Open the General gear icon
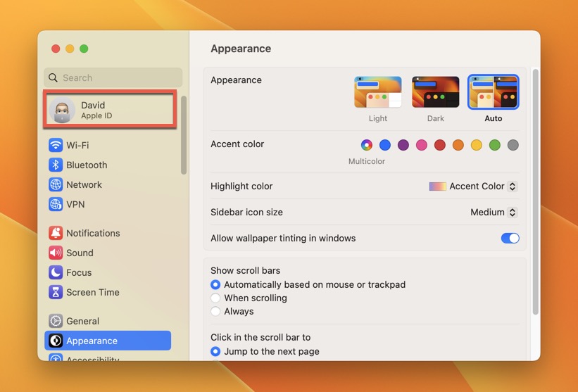This screenshot has height=392, width=578. click(x=56, y=321)
